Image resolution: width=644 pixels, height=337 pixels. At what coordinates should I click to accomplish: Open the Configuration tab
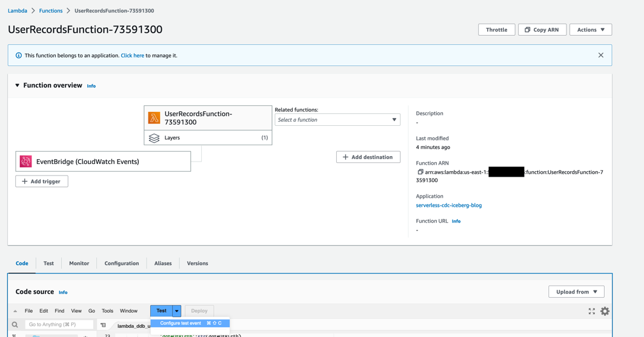tap(122, 263)
